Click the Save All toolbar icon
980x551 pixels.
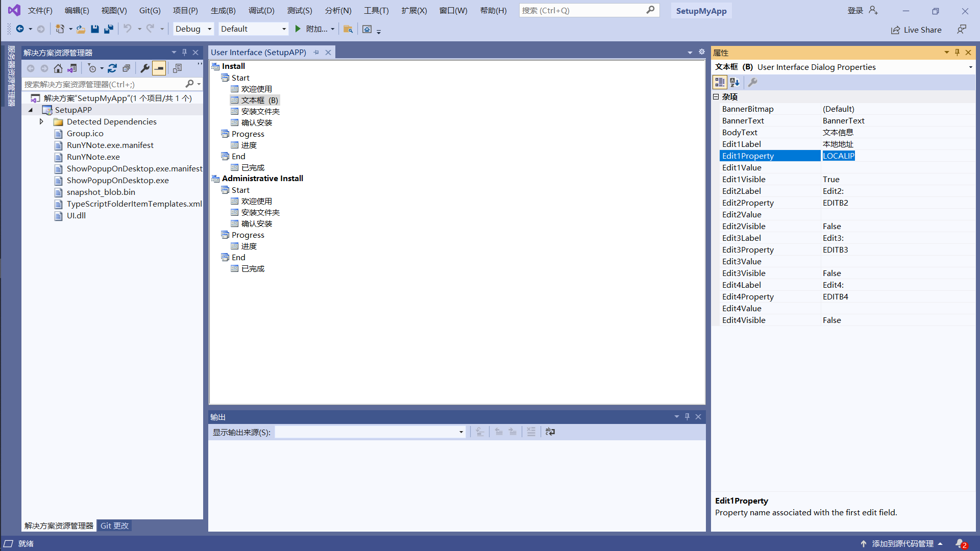pos(108,29)
